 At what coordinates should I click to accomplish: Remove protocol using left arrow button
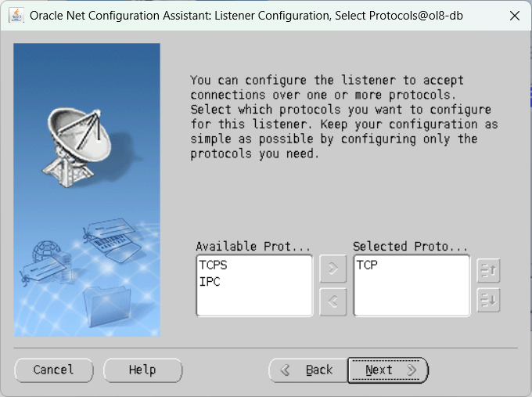coord(332,301)
